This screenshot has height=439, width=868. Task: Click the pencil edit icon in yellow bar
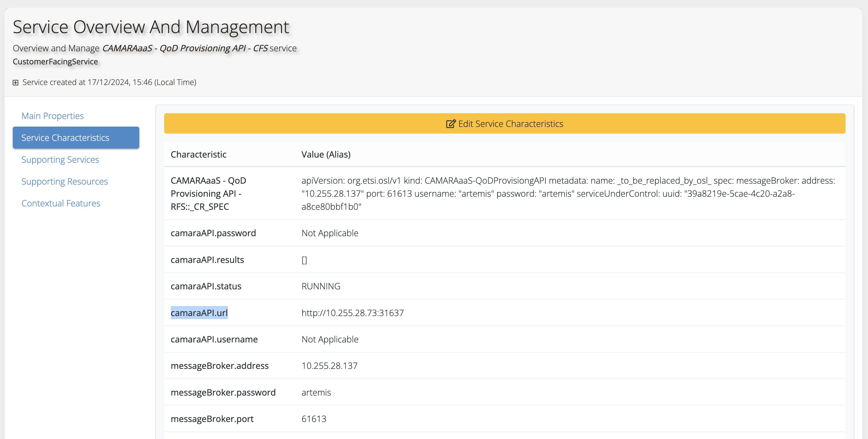(x=450, y=124)
